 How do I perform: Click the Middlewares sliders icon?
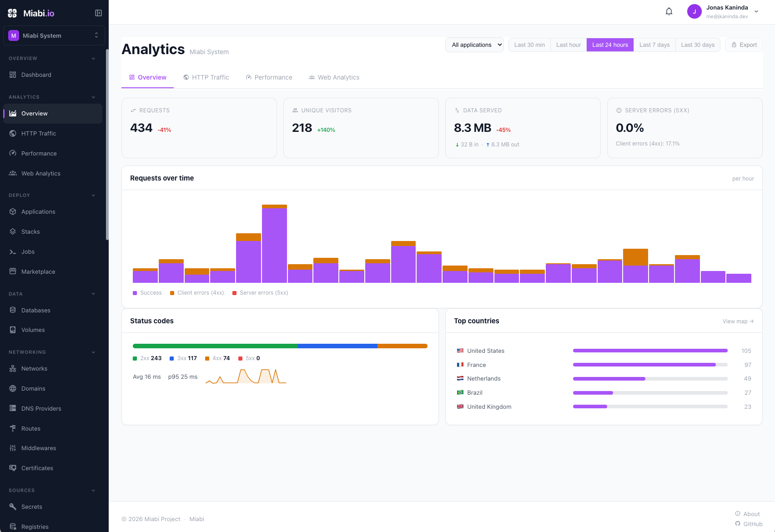[x=13, y=448]
